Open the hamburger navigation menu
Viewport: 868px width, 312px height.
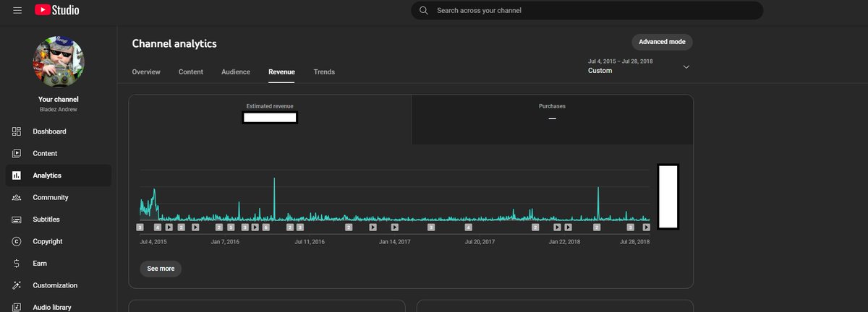17,10
